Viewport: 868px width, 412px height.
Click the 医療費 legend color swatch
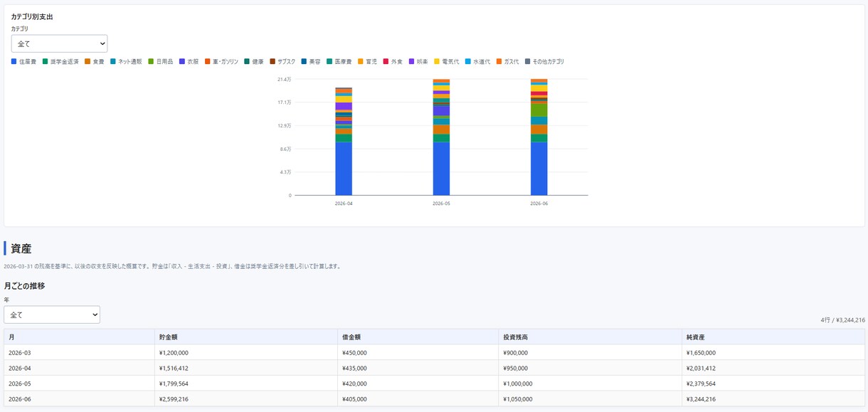tap(329, 62)
